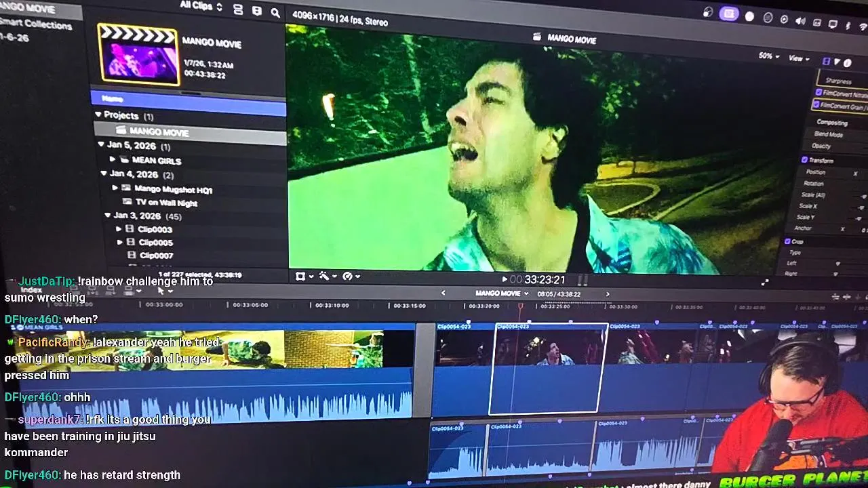This screenshot has height=488, width=868.
Task: Expand the Clip0003 row
Action: tap(119, 229)
